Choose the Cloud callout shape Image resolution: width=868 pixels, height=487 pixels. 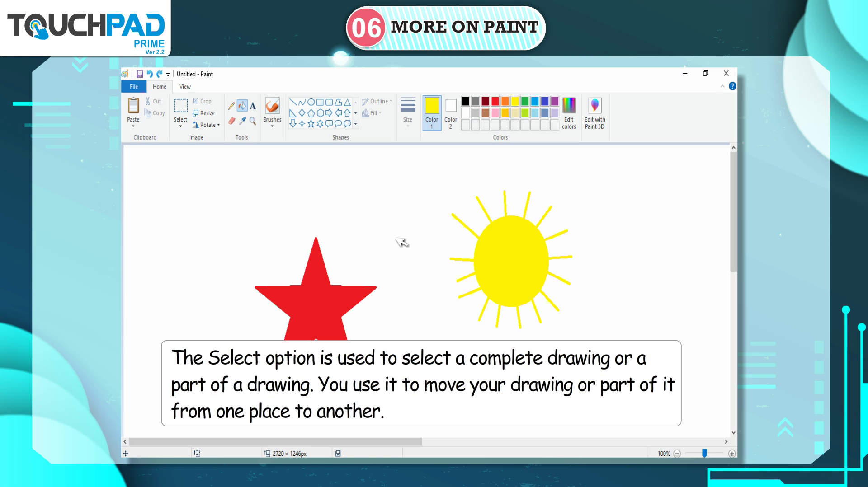click(347, 123)
